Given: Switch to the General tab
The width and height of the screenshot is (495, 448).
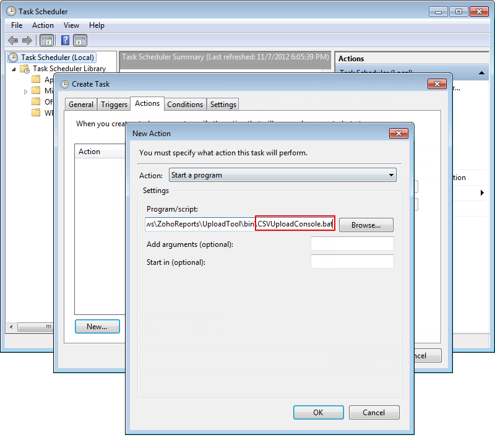Looking at the screenshot, I should [x=81, y=105].
